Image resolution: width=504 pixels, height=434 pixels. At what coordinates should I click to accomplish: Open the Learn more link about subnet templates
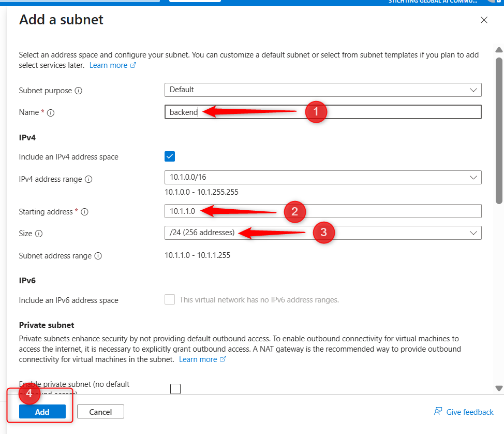112,65
